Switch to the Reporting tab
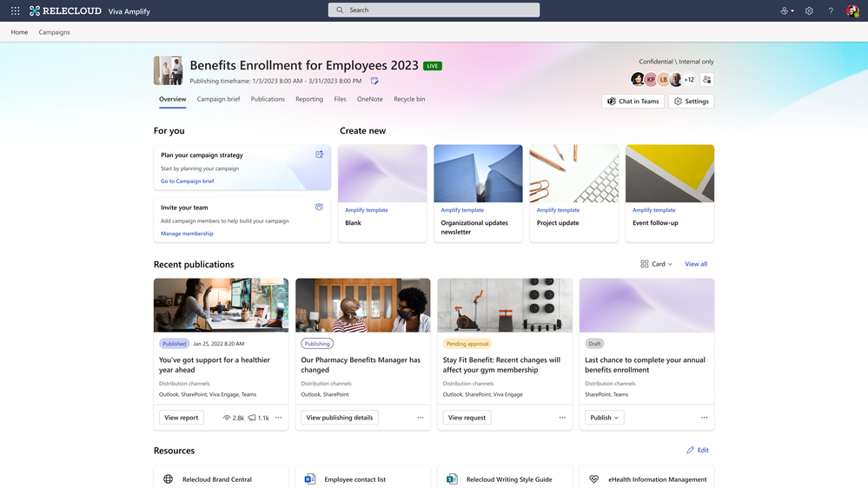868x488 pixels. [309, 99]
